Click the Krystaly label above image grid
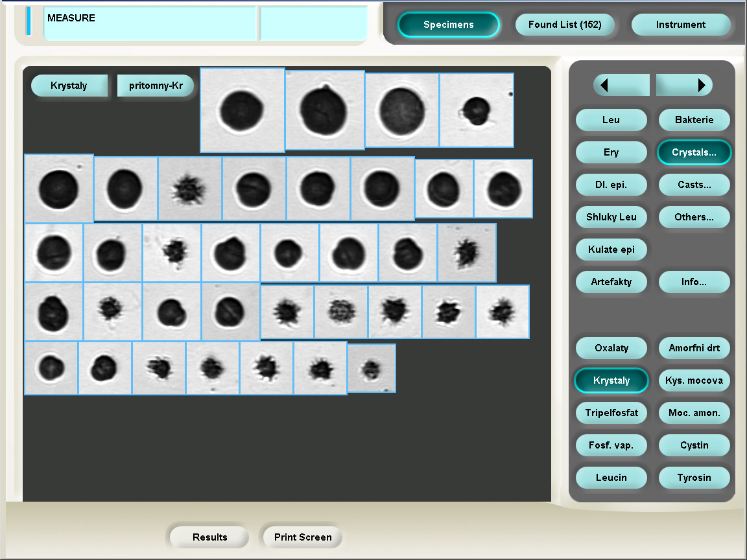The image size is (747, 560). [69, 86]
